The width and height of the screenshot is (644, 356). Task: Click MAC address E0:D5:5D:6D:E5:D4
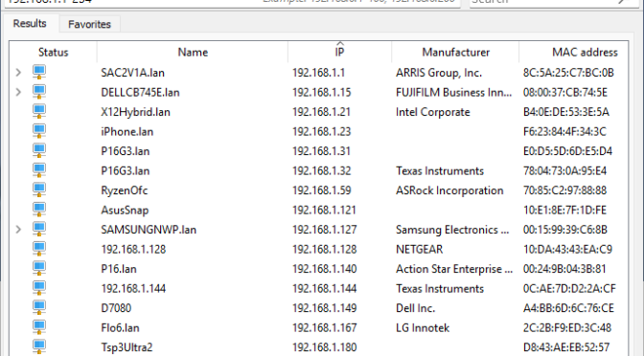click(x=567, y=151)
